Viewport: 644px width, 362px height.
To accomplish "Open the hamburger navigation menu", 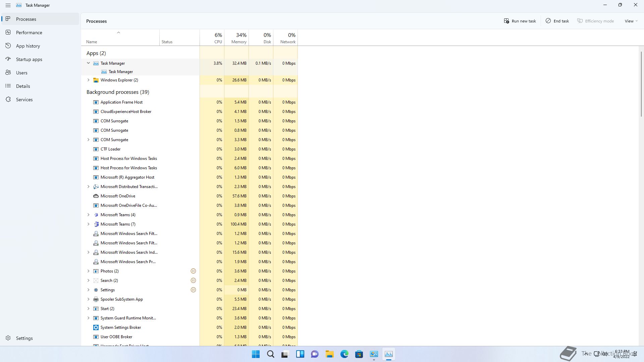I will (x=8, y=5).
